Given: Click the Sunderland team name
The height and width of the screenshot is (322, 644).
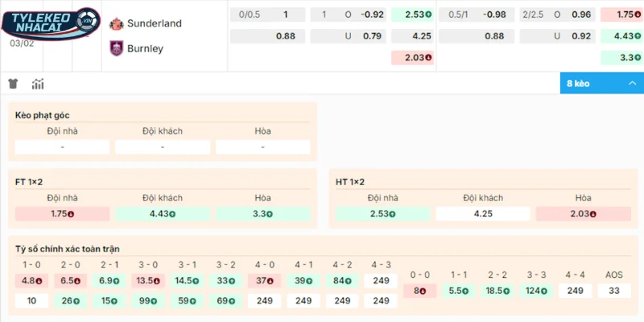Looking at the screenshot, I should (x=154, y=23).
